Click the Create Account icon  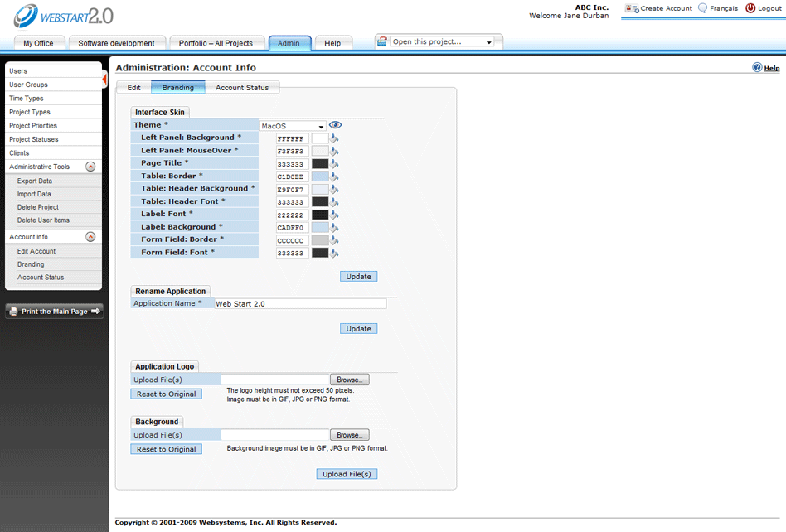coord(632,8)
